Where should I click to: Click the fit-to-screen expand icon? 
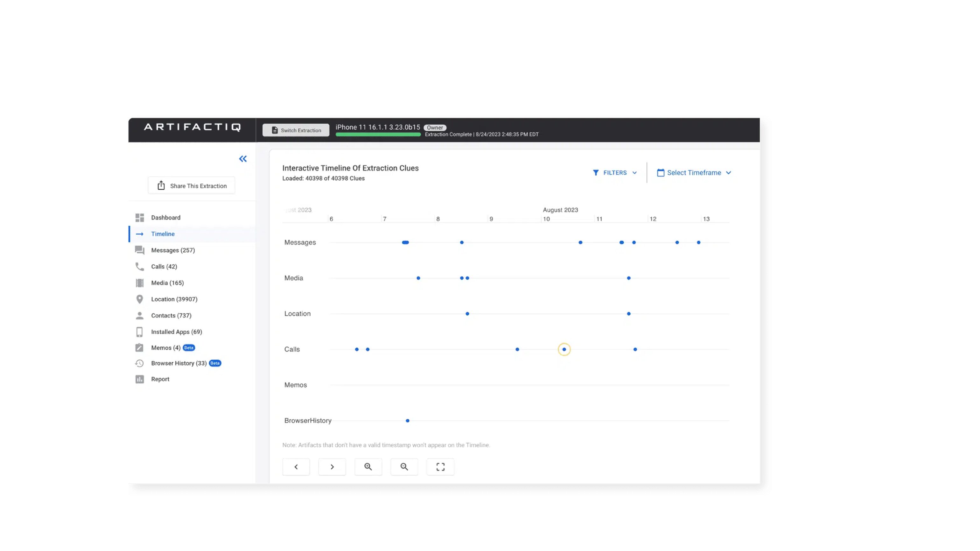[x=440, y=467]
